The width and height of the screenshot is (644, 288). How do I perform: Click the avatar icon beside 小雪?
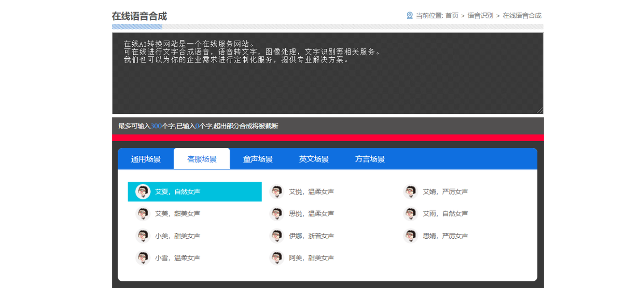pyautogui.click(x=143, y=258)
